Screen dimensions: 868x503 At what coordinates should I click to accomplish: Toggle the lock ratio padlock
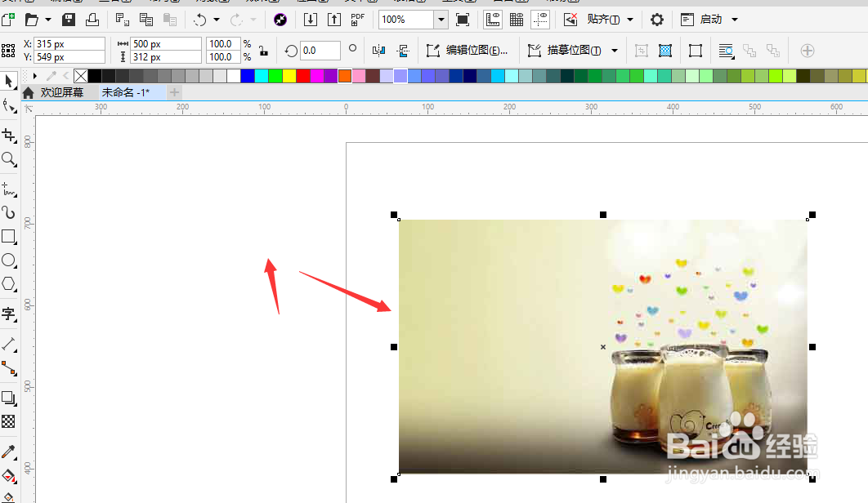click(263, 51)
